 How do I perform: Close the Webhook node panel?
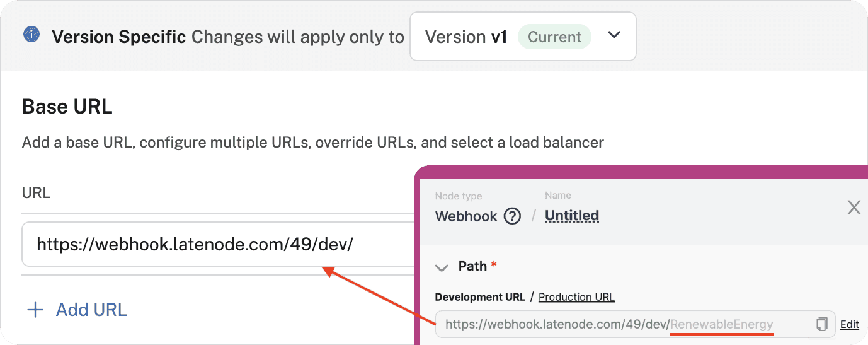click(854, 208)
